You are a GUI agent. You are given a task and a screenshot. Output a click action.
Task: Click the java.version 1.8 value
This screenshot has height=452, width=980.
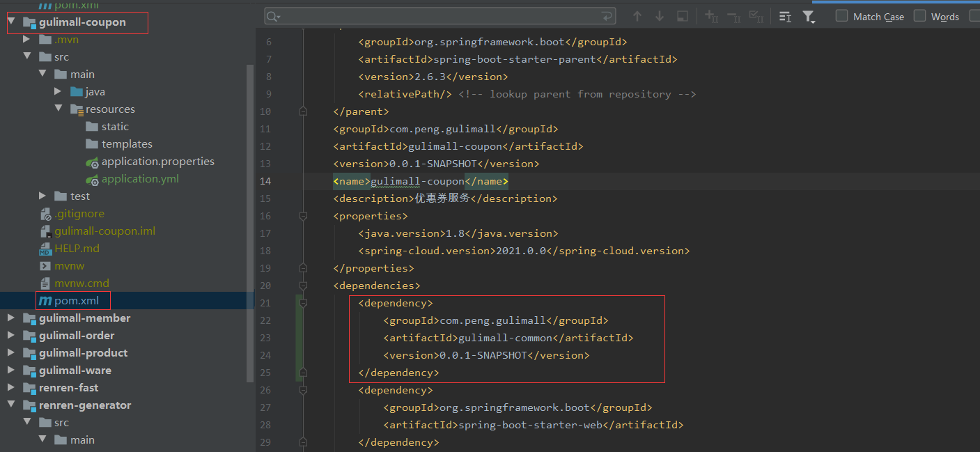[x=453, y=233]
